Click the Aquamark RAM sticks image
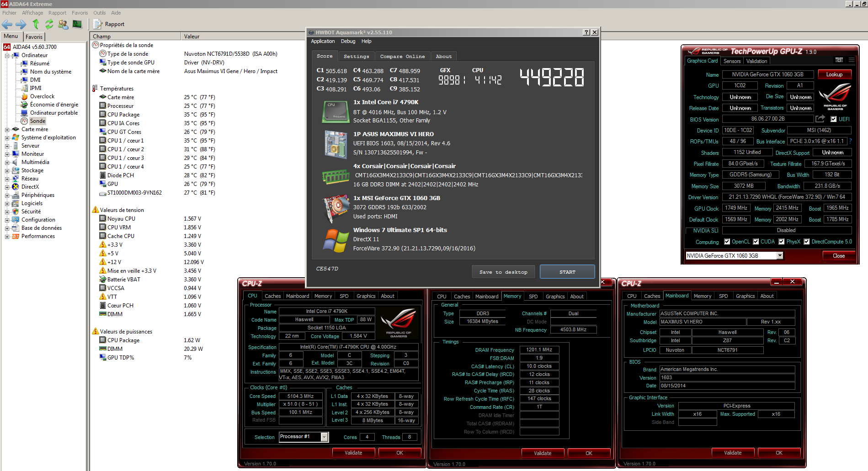This screenshot has height=471, width=868. coord(336,176)
